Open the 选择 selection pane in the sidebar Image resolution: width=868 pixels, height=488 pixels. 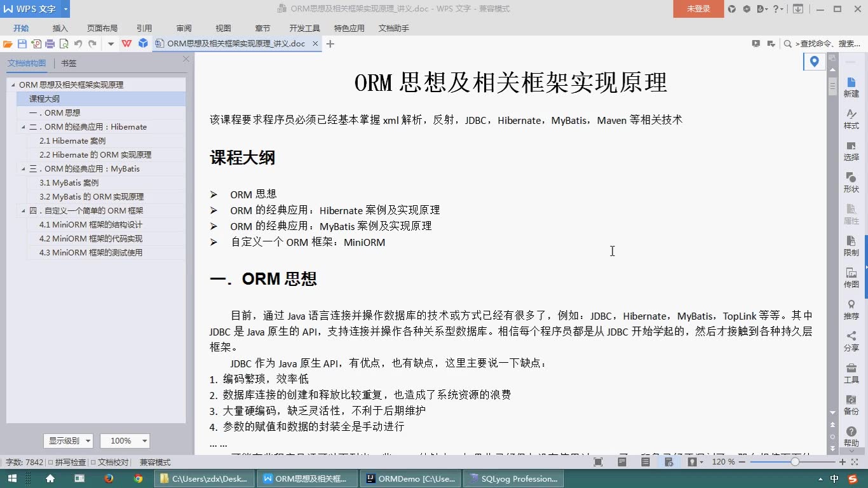coord(851,151)
